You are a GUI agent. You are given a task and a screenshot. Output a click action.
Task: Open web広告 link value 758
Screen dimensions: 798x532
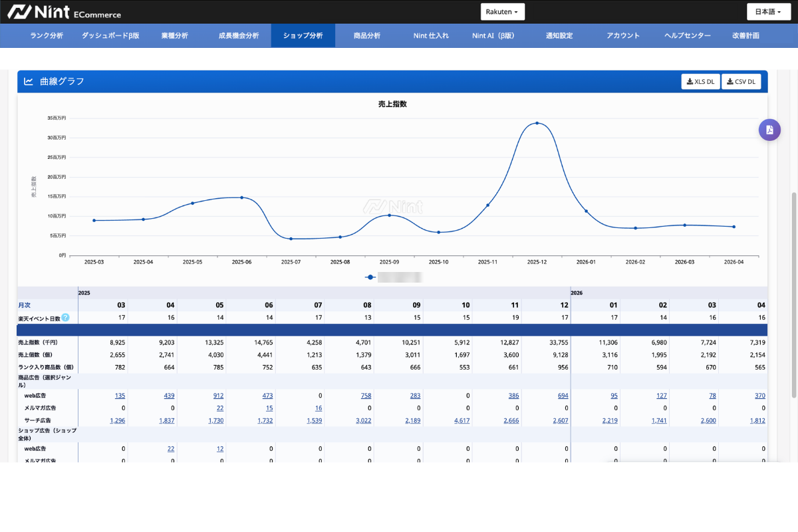pyautogui.click(x=366, y=396)
